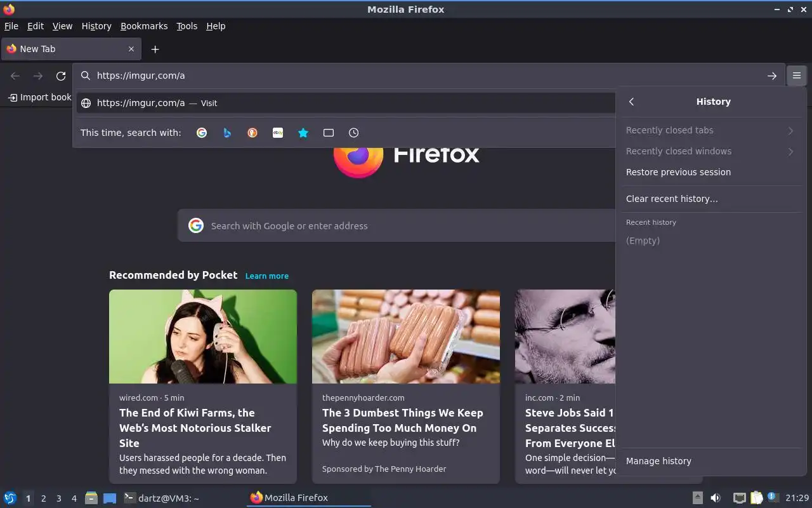This screenshot has width=812, height=508.
Task: Expand Recently closed tabs submenu
Action: coord(710,130)
